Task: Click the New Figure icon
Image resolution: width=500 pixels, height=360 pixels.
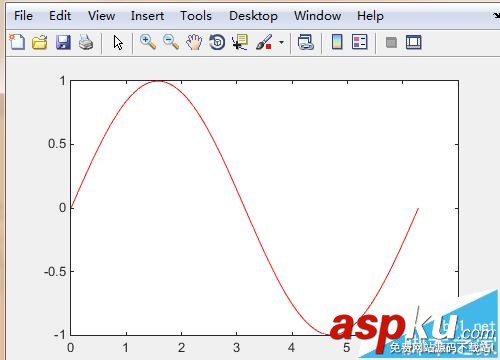Action: [17, 42]
